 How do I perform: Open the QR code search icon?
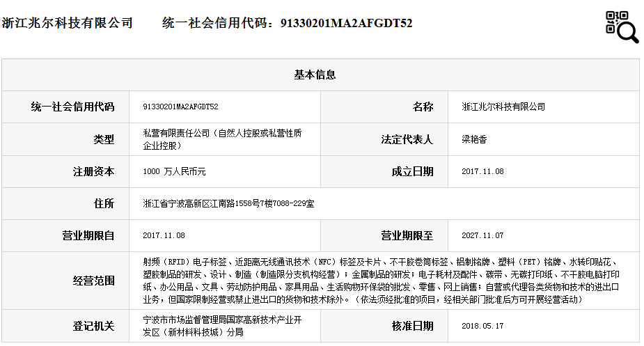coord(622,26)
